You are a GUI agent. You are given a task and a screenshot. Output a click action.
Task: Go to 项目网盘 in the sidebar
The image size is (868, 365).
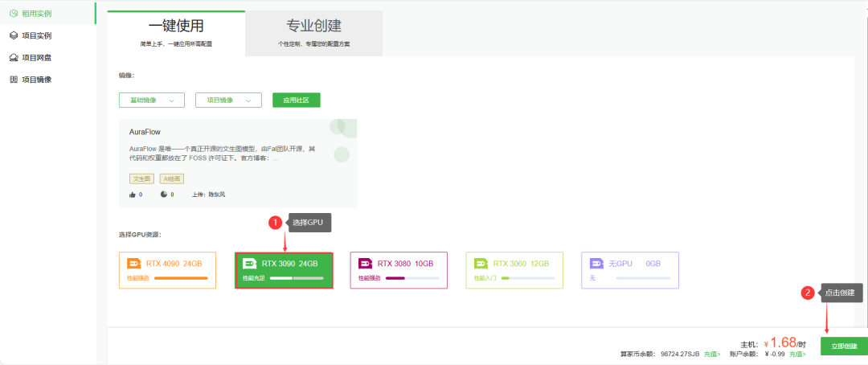[x=47, y=58]
